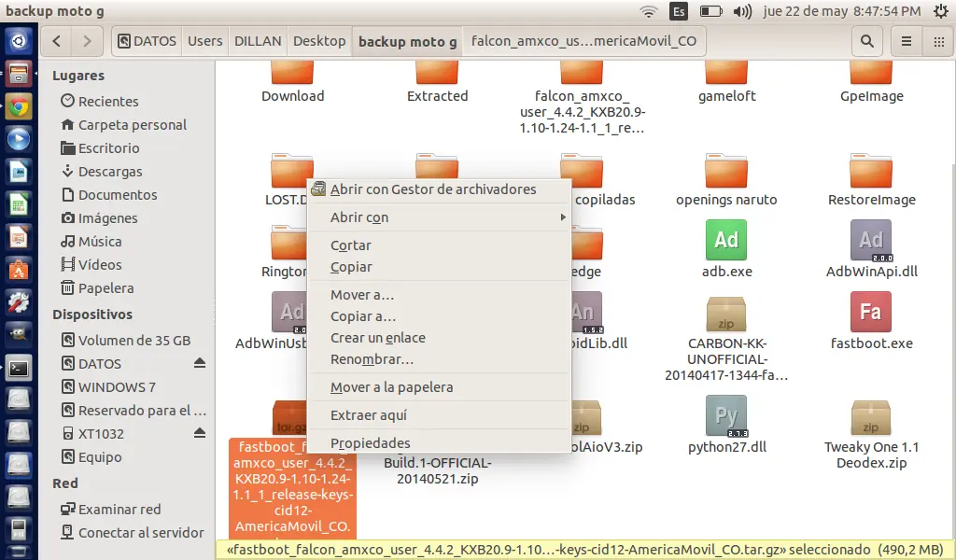The image size is (956, 560).
Task: Go to DILLAN in the path bar
Action: [x=258, y=41]
